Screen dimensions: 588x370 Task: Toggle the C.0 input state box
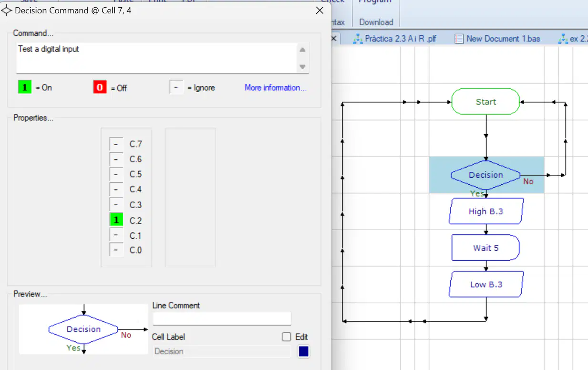tap(116, 250)
